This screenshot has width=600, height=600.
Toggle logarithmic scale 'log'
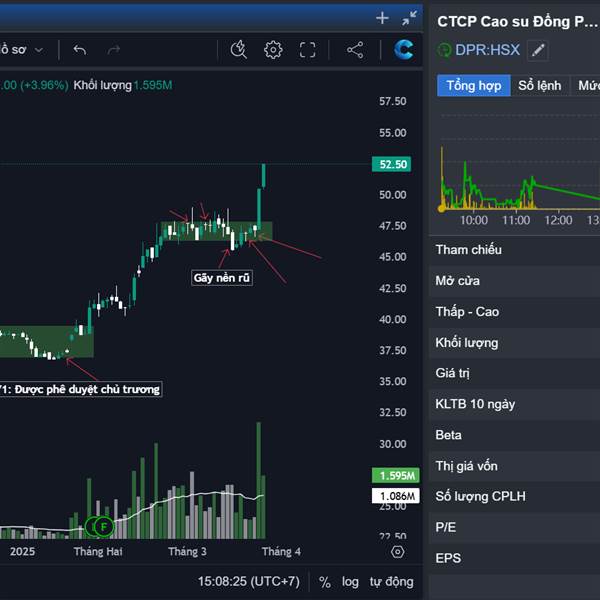[350, 582]
